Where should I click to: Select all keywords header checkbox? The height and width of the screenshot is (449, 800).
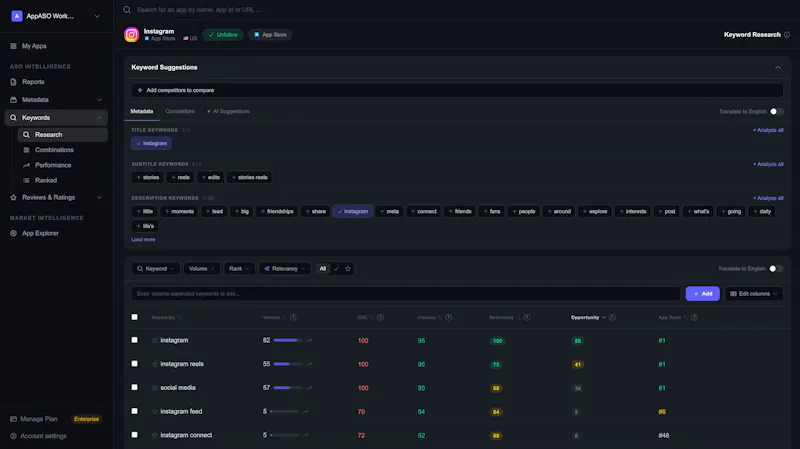click(135, 317)
